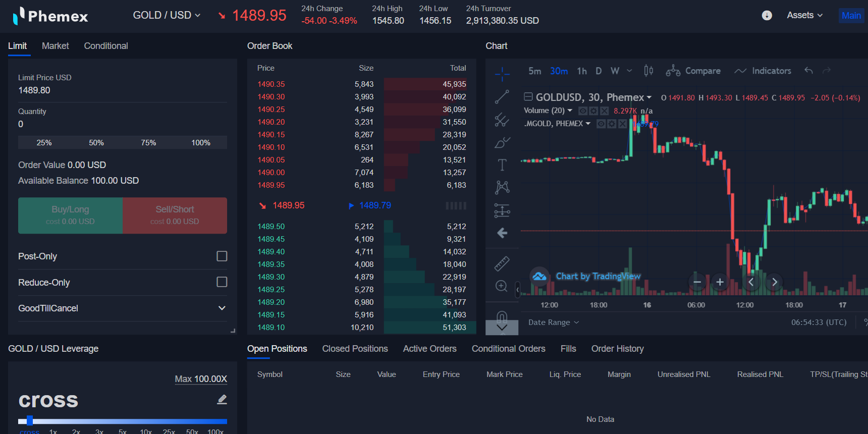Switch to the Conditional order tab
Viewport: 868px width, 434px height.
[x=106, y=46]
